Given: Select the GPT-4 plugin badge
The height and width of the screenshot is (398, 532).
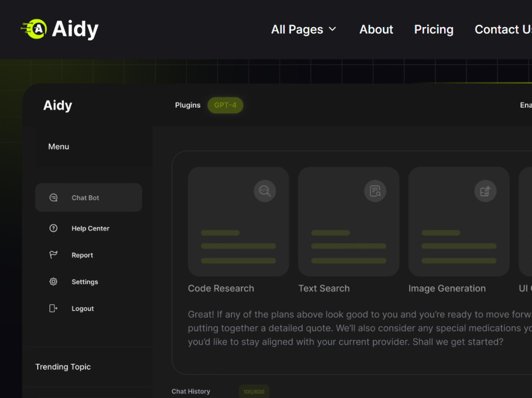Looking at the screenshot, I should coord(225,105).
